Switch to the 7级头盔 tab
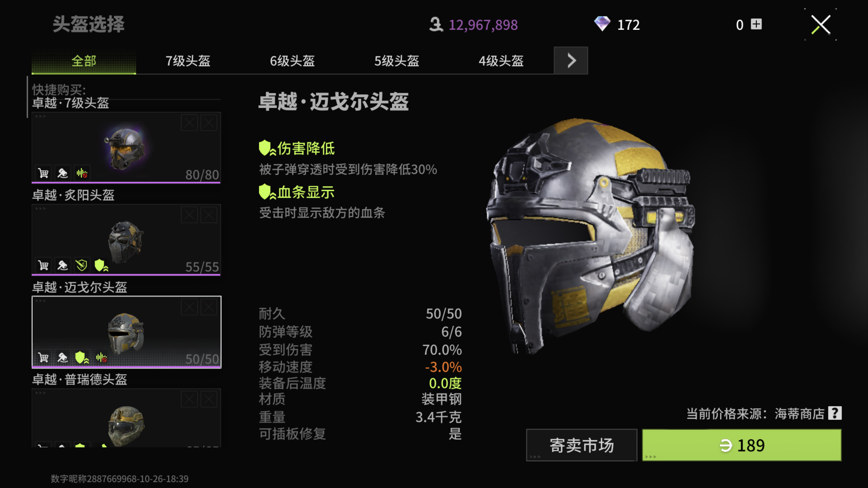This screenshot has height=488, width=868. click(x=188, y=61)
